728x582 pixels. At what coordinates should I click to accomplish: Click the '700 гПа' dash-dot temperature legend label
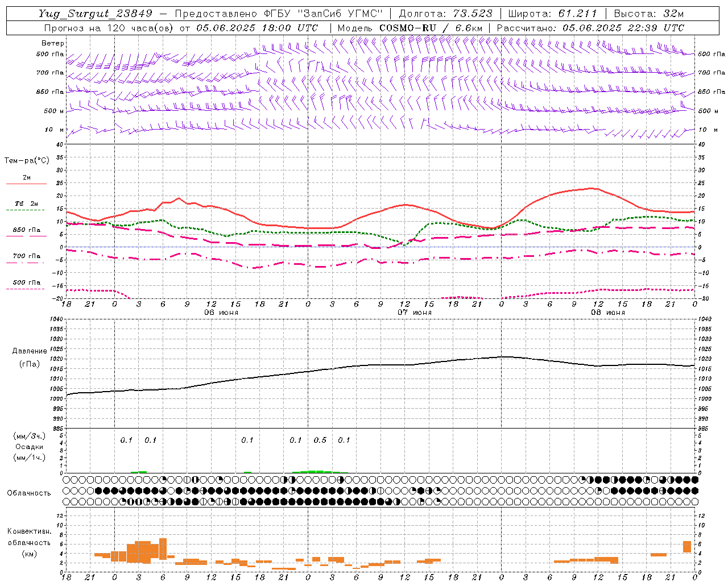click(x=27, y=256)
